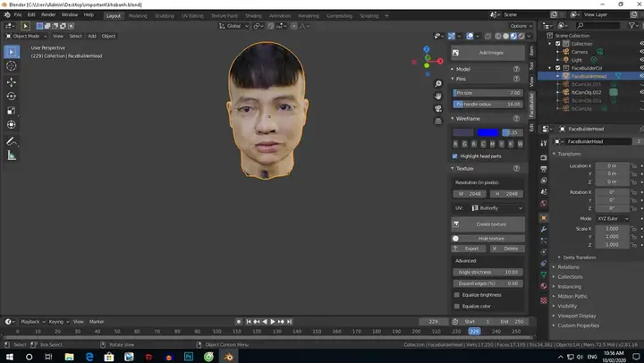Open the File menu
The width and height of the screenshot is (644, 363).
[18, 15]
